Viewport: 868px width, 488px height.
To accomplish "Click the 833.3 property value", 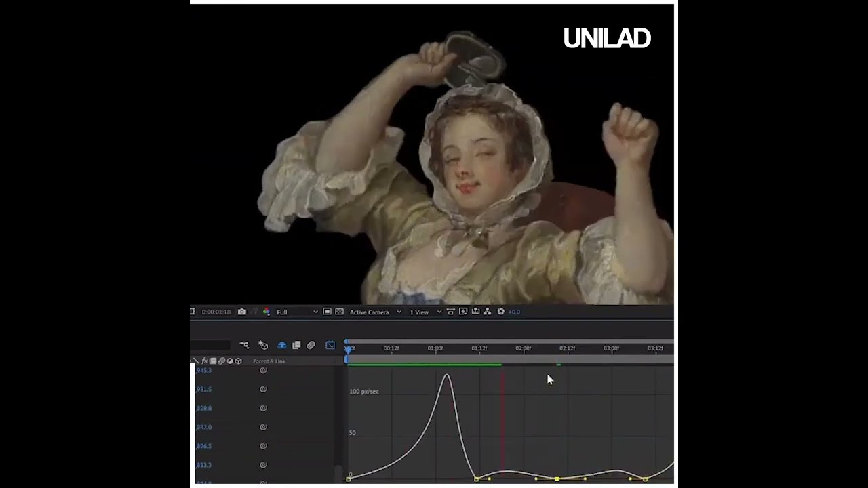I will [203, 465].
